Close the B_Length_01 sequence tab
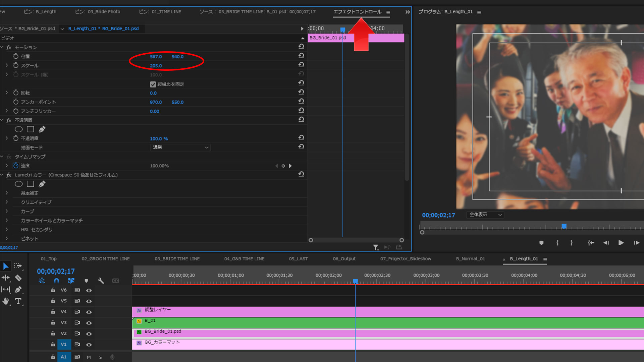 tap(504, 259)
